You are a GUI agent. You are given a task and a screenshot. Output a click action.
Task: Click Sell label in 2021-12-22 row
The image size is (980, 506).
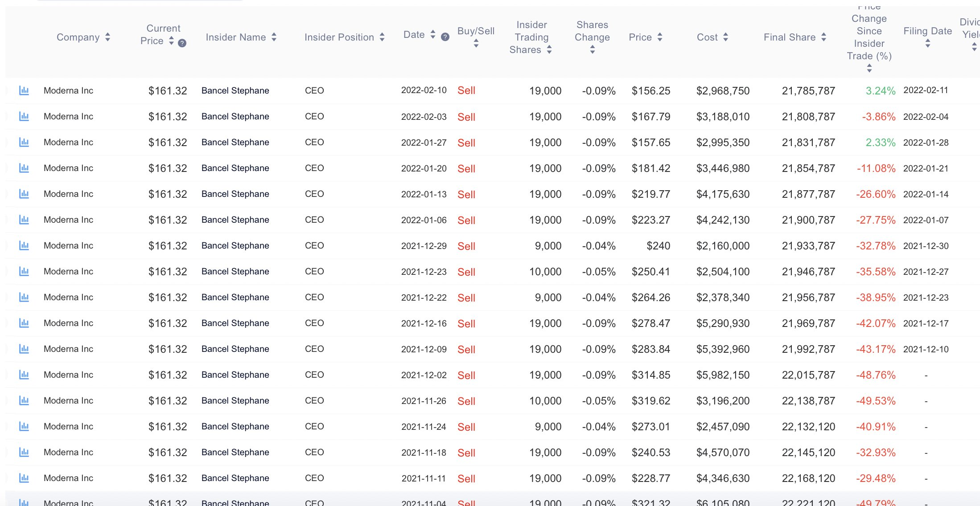[466, 298]
